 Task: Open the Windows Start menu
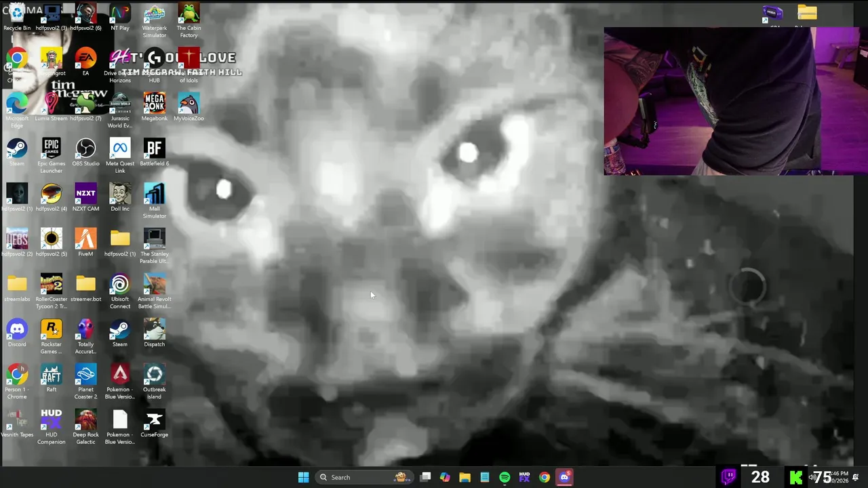[303, 477]
